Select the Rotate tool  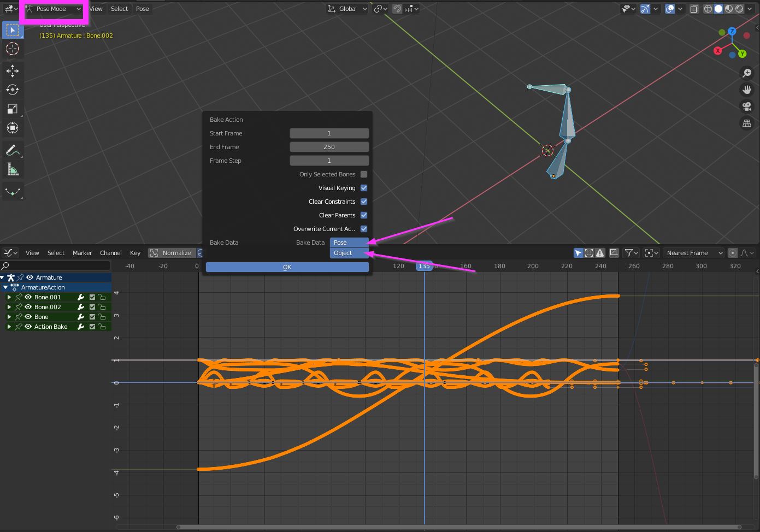coord(13,90)
